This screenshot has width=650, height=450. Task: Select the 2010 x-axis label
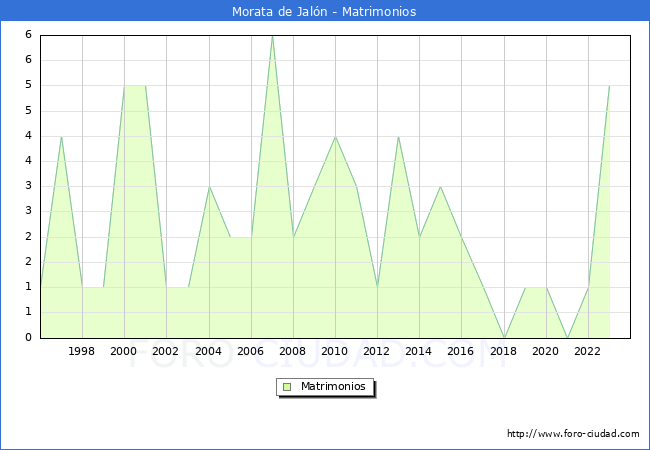(334, 351)
